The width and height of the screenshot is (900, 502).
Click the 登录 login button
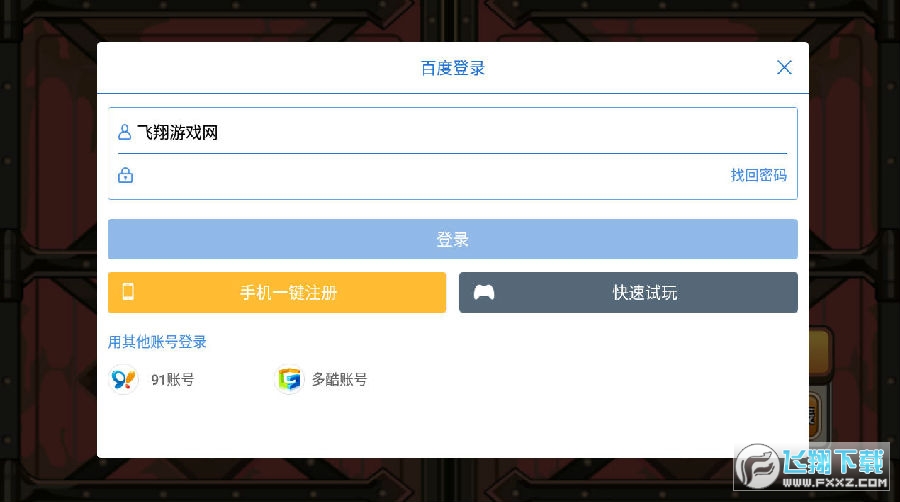tap(452, 239)
